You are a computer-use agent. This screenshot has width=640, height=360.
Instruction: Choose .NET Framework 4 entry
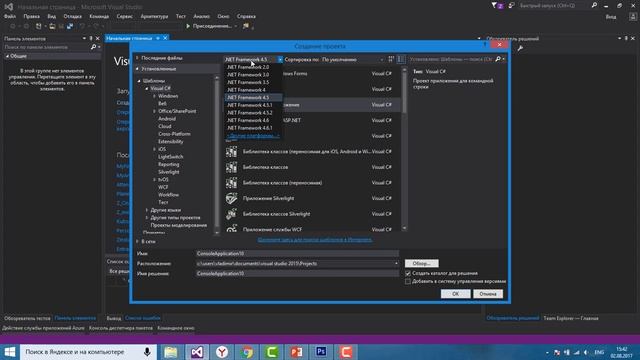(253, 90)
